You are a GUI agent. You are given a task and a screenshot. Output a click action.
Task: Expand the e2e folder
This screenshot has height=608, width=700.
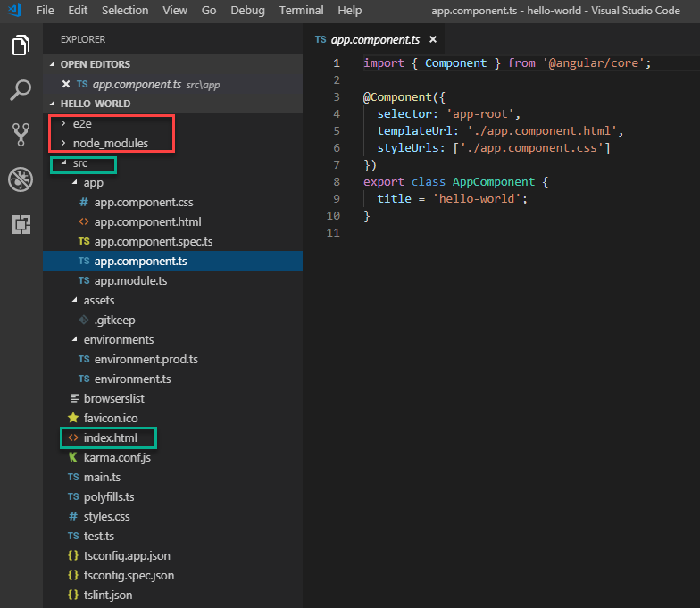(83, 123)
